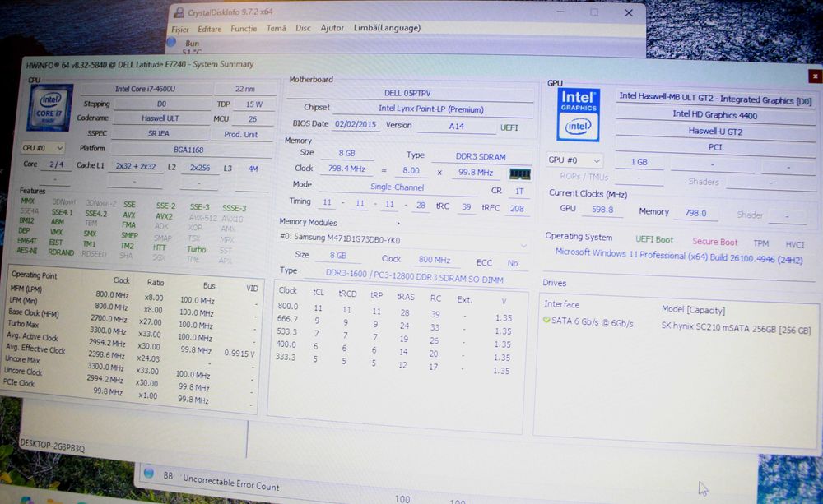Click the UEFI Boot indicator

pyautogui.click(x=654, y=239)
